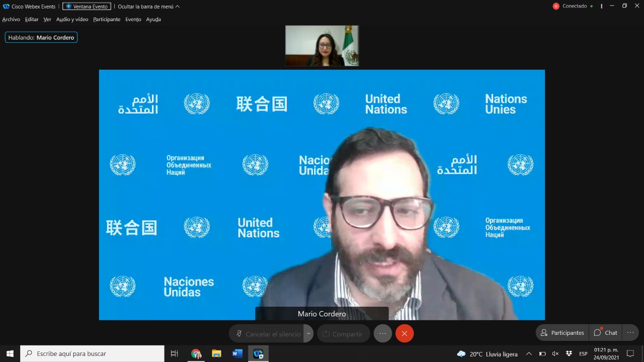Image resolution: width=644 pixels, height=362 pixels.
Task: Open the Chat panel
Action: [605, 332]
